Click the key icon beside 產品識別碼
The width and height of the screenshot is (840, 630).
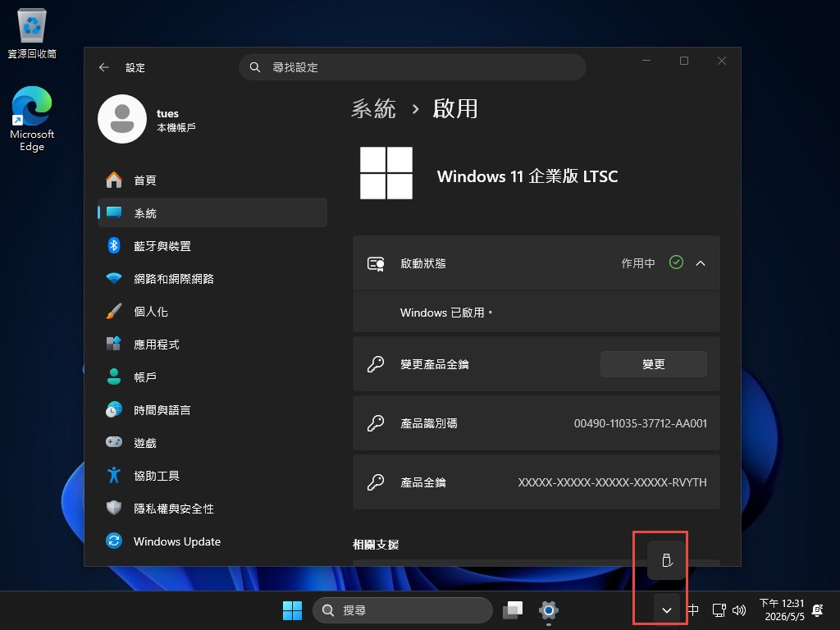point(376,423)
